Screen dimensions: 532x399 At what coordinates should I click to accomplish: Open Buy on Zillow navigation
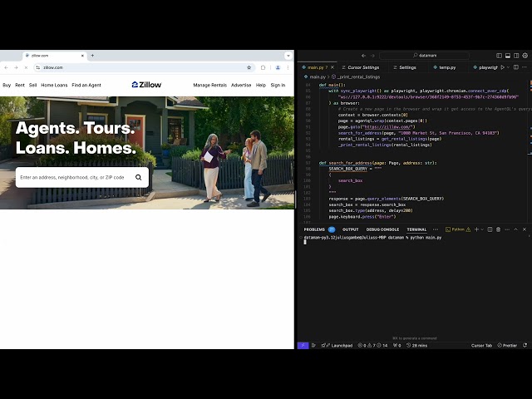click(x=7, y=85)
